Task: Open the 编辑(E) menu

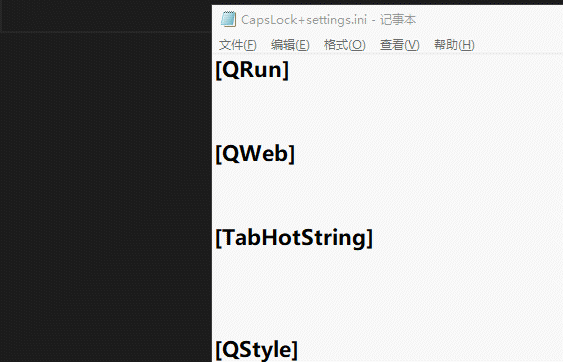Action: [x=290, y=45]
